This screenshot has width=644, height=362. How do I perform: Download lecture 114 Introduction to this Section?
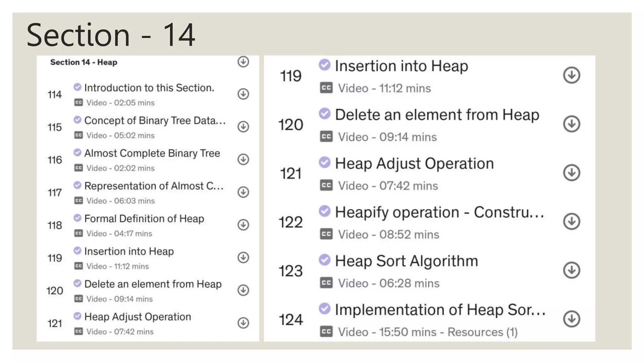(243, 94)
